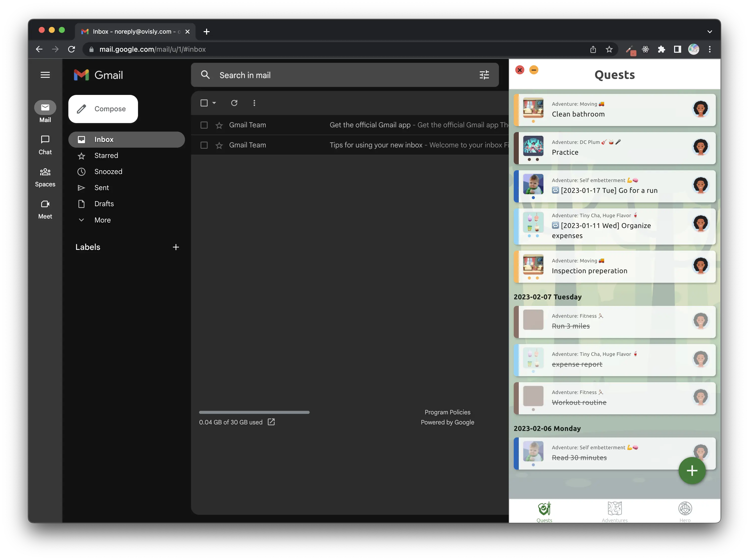Open the Adventures panel
Viewport: 749px width, 560px height.
614,511
